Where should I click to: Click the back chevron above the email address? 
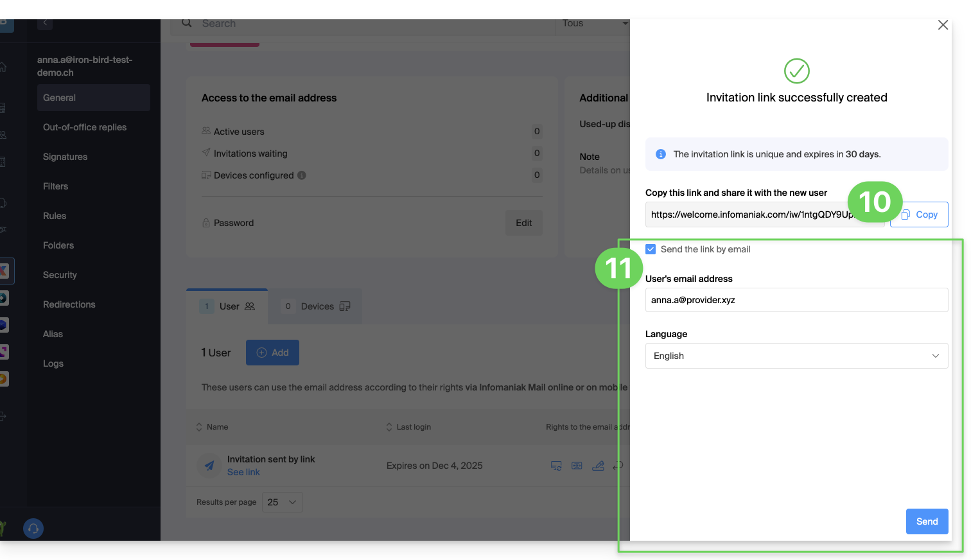[45, 22]
